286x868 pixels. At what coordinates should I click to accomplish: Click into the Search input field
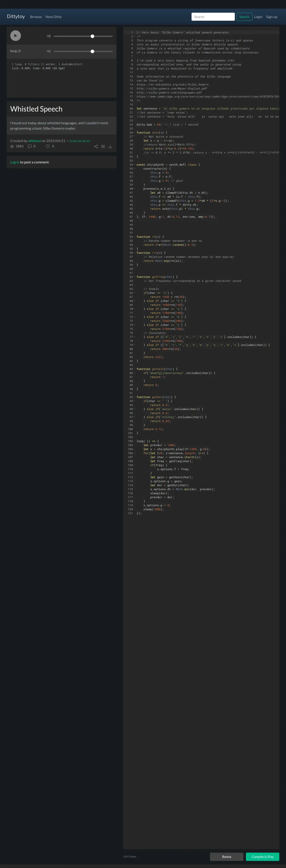coord(213,17)
